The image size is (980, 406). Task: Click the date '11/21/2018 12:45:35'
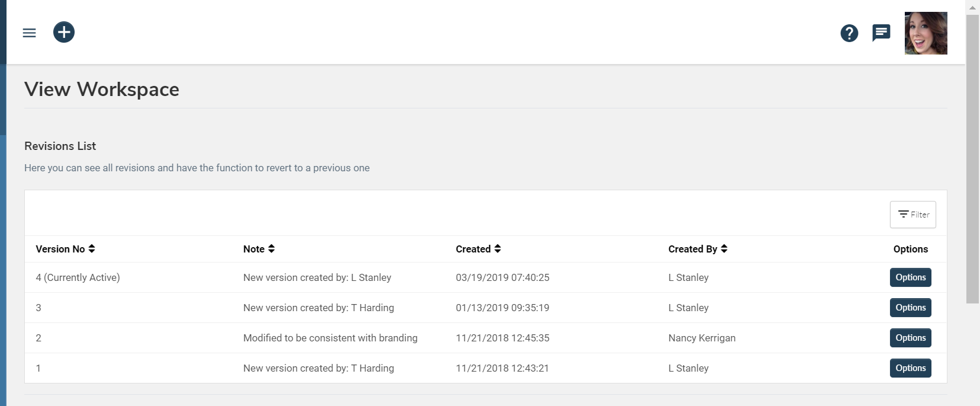tap(503, 338)
